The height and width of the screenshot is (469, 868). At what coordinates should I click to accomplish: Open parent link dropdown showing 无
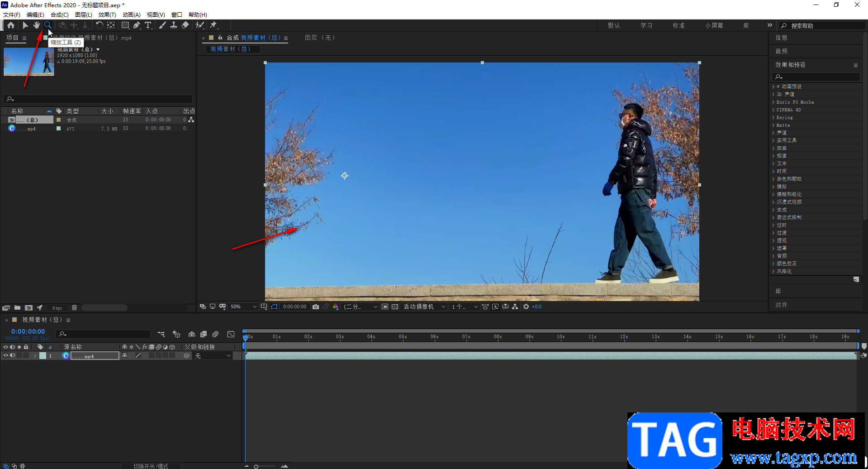213,356
